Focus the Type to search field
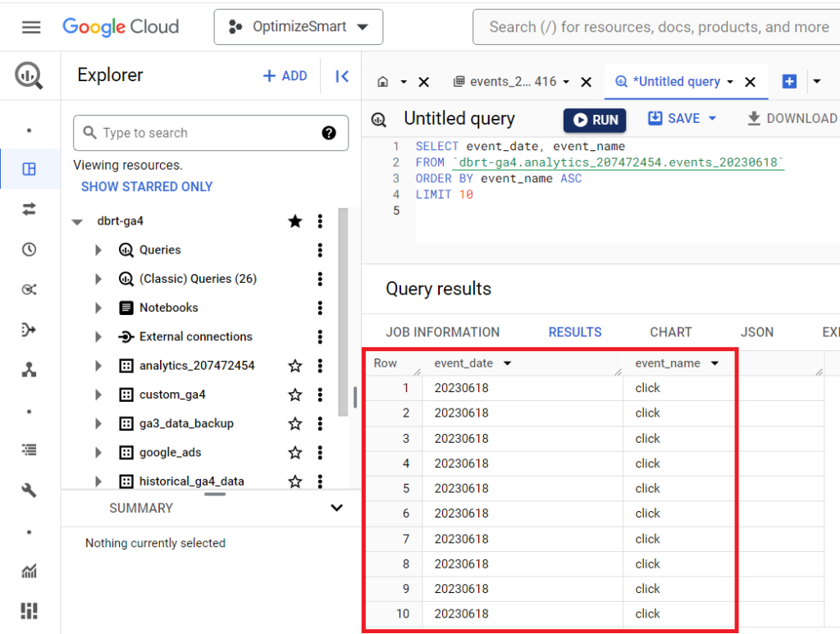Screen dimensions: 840x634 [x=211, y=133]
